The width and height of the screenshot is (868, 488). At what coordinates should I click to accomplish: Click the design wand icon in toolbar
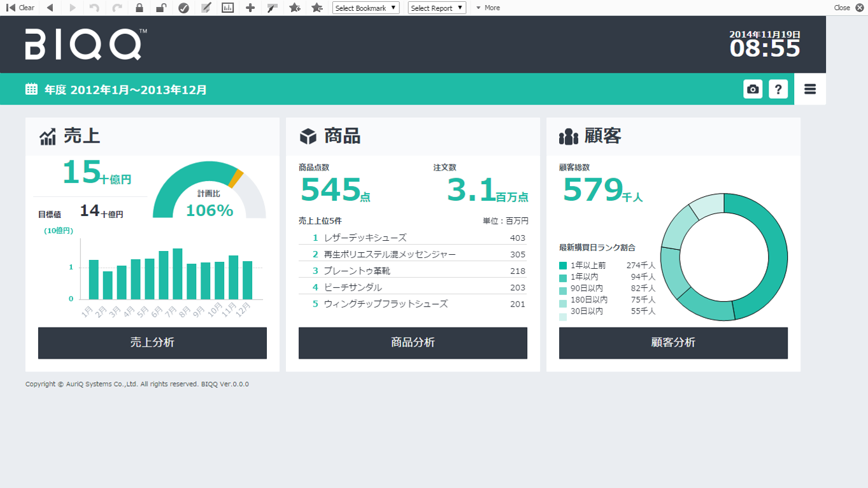point(273,8)
